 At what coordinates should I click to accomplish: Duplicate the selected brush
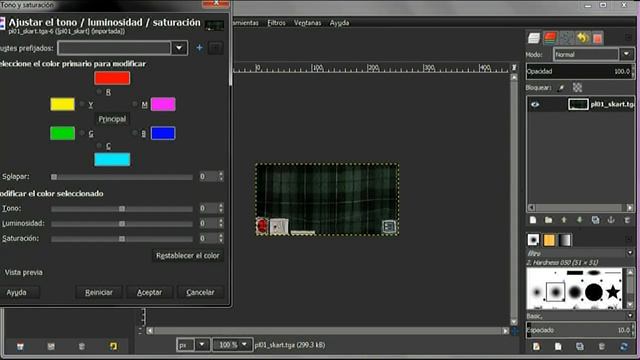[x=580, y=347]
